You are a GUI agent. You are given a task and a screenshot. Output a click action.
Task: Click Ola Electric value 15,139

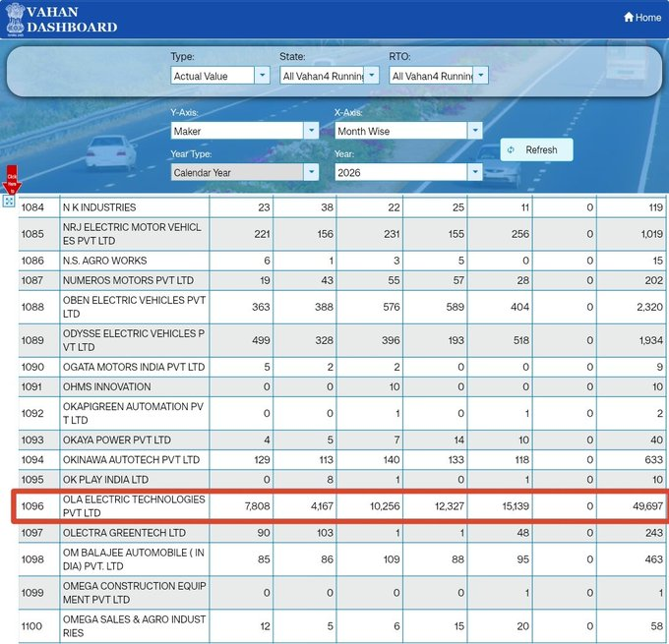click(x=516, y=505)
